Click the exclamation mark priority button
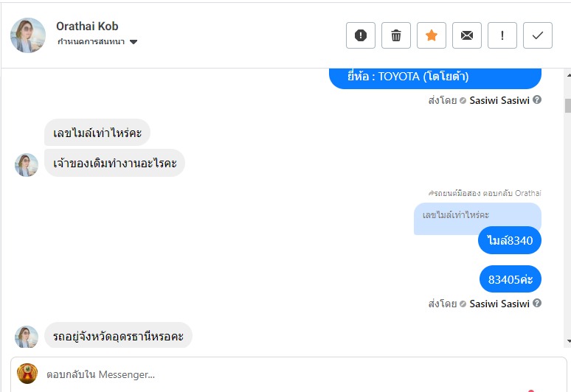Image resolution: width=571 pixels, height=392 pixels. pos(502,35)
